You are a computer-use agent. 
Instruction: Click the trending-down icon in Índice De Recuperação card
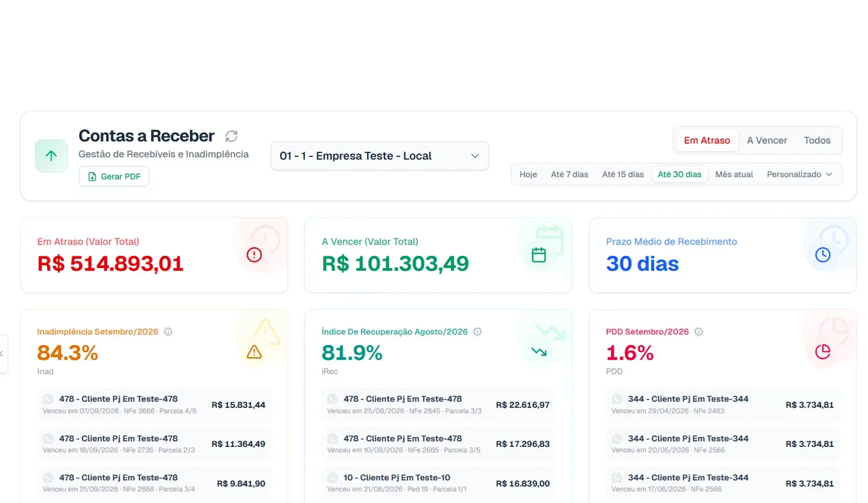tap(539, 352)
